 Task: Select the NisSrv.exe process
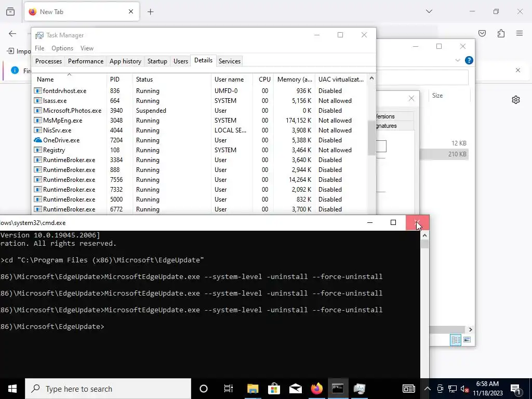pos(199,130)
